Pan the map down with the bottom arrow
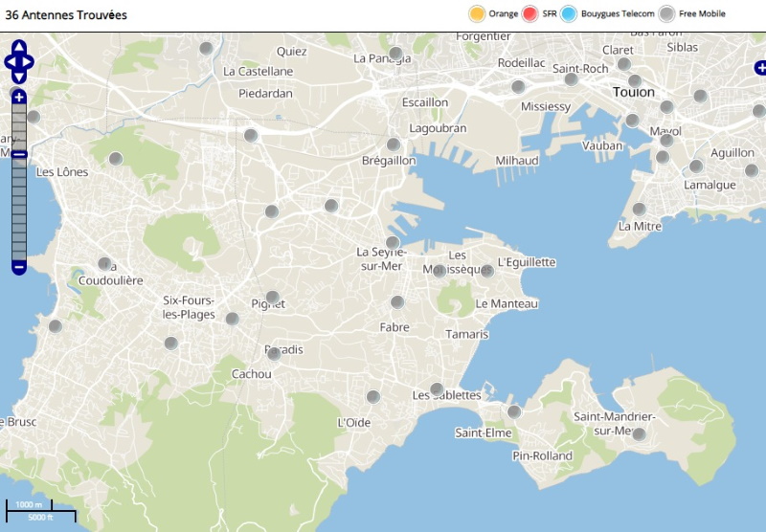 (x=19, y=78)
